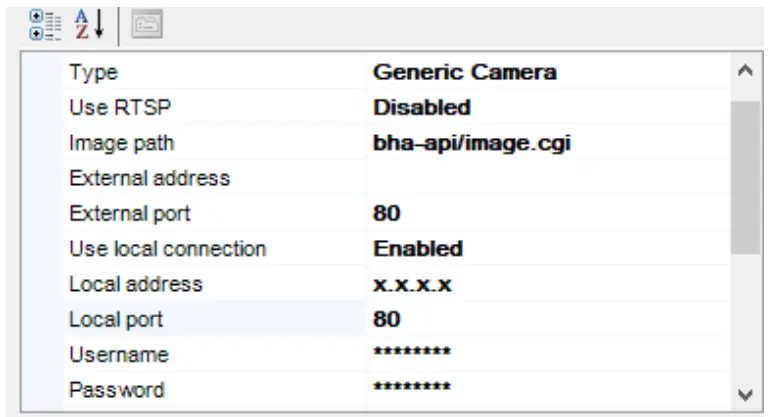
Task: Click the bha-api/image.cgi image path field
Action: coord(471,143)
